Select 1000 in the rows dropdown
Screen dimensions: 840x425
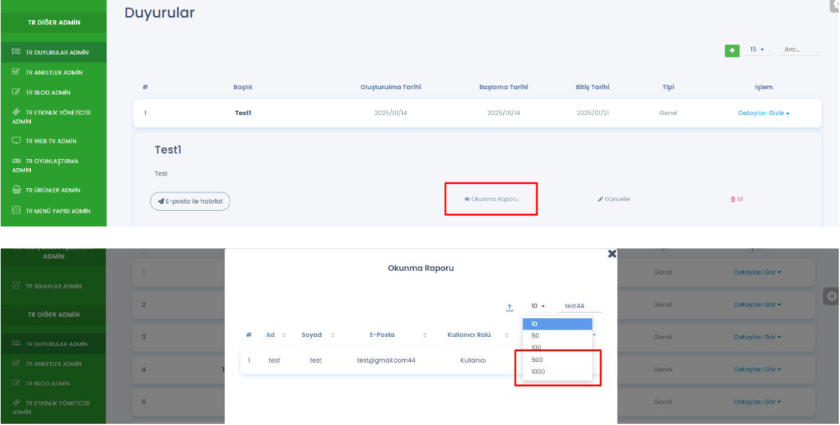[538, 372]
